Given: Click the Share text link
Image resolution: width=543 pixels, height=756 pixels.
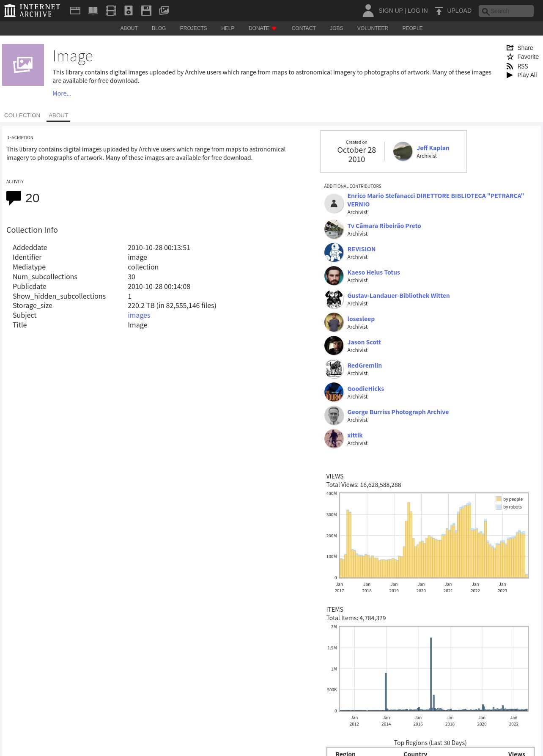Looking at the screenshot, I should 525,48.
